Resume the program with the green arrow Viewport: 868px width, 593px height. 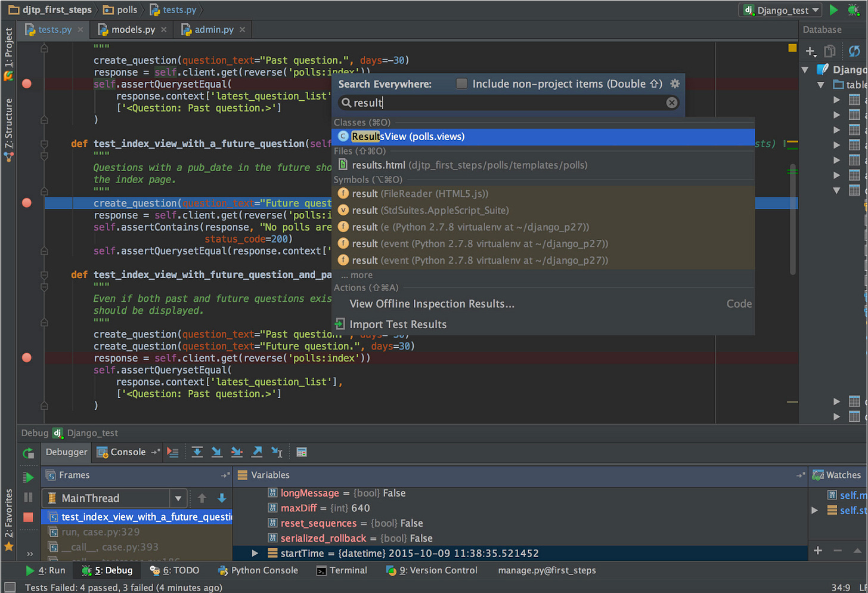(x=28, y=476)
